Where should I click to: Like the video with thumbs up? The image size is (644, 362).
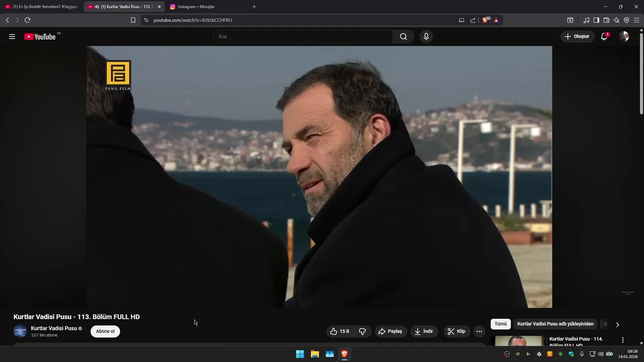tap(340, 331)
